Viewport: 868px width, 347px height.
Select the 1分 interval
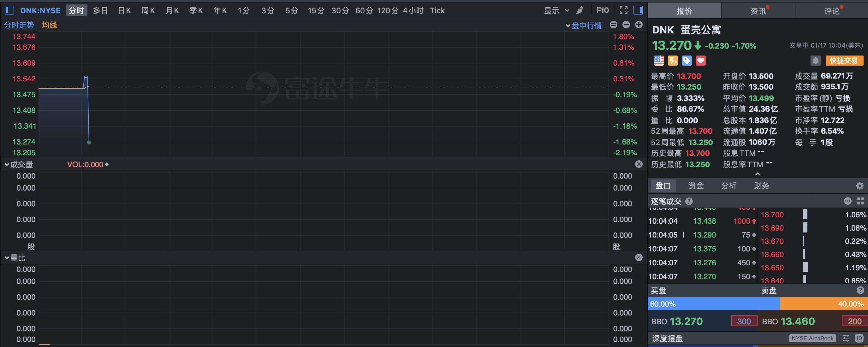(x=244, y=11)
